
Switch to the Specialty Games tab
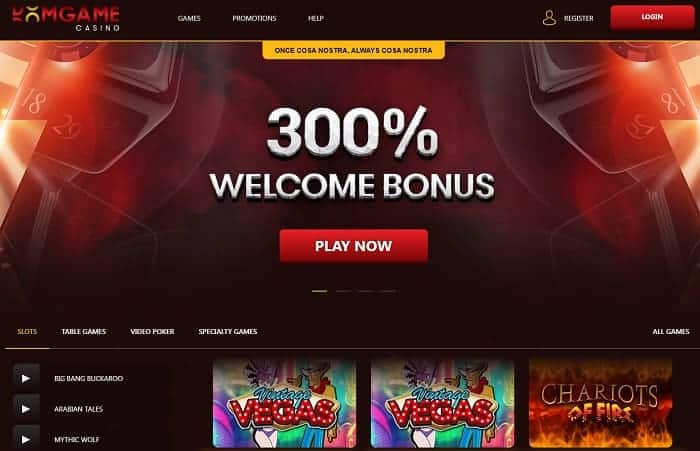228,331
